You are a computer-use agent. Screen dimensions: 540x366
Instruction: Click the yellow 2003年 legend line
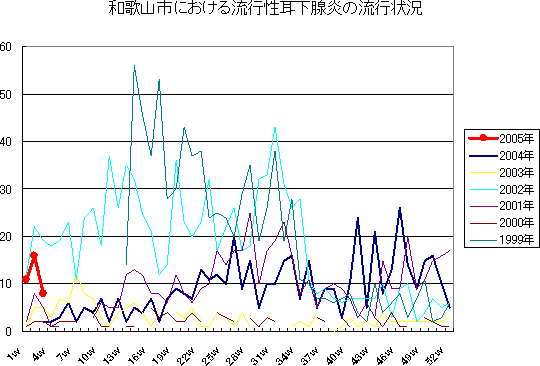pos(483,172)
